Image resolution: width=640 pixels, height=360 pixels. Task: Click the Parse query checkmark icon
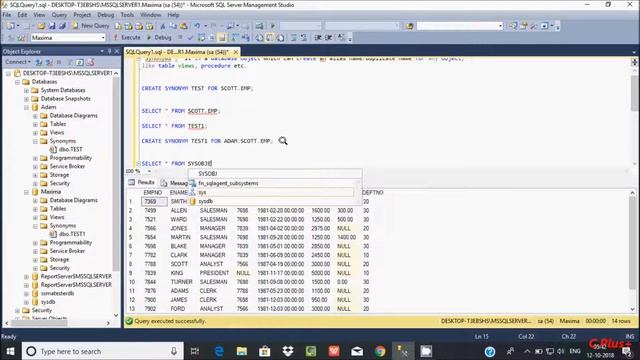(x=190, y=38)
